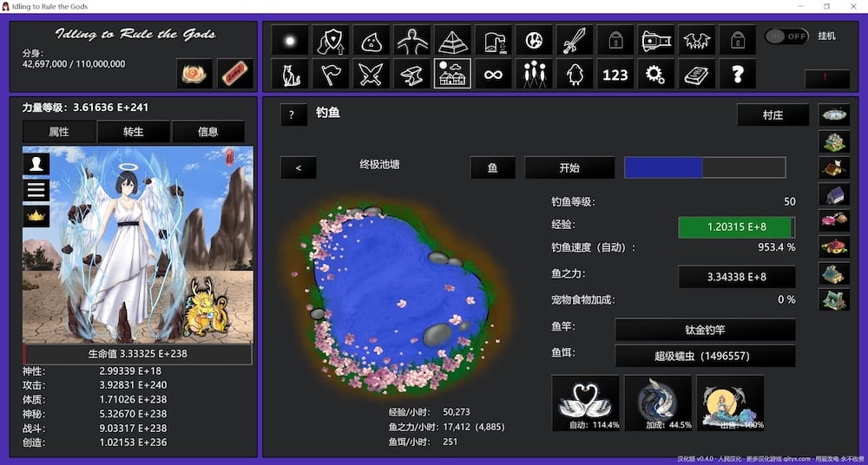Open the flashlight-shaped device menu icon
Image resolution: width=868 pixels, height=465 pixels.
(x=656, y=40)
